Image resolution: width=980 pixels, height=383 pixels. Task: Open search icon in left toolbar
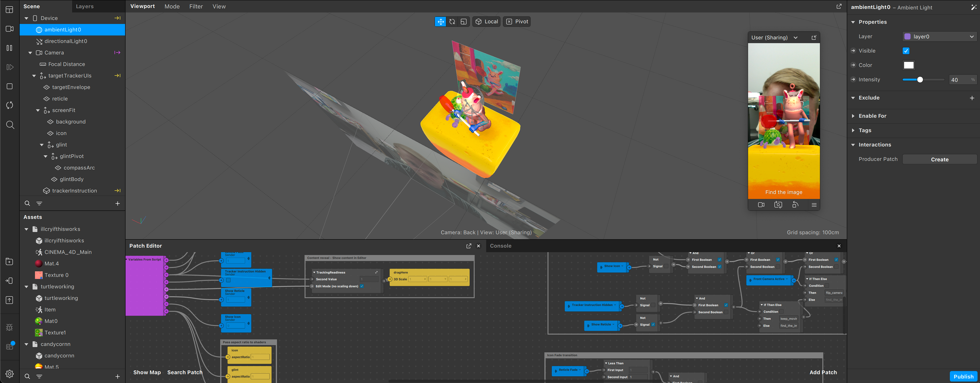(x=10, y=125)
